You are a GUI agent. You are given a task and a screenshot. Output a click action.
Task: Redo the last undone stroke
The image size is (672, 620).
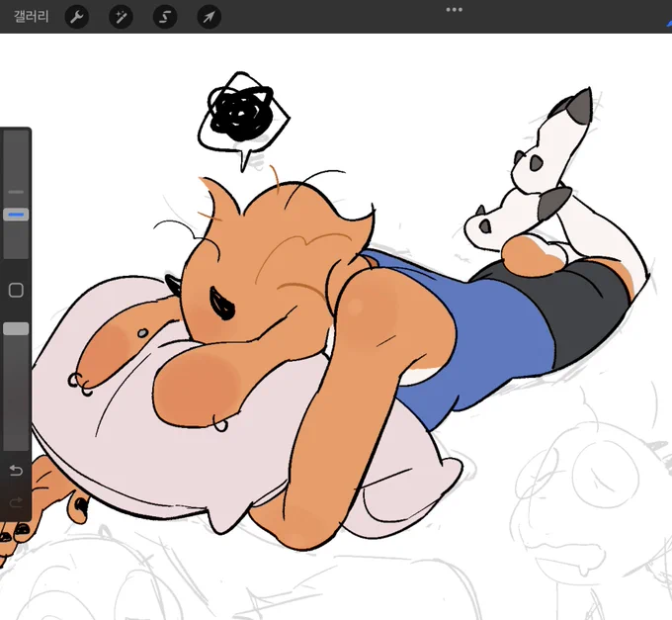click(x=16, y=502)
